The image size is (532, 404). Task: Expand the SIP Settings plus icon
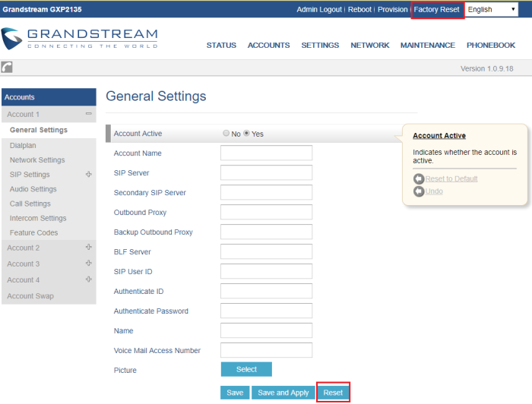tap(89, 175)
